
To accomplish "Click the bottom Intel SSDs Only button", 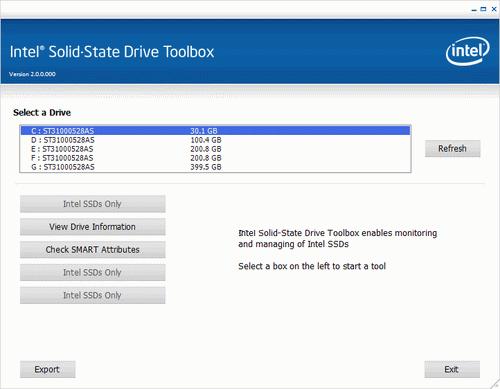I will point(92,295).
